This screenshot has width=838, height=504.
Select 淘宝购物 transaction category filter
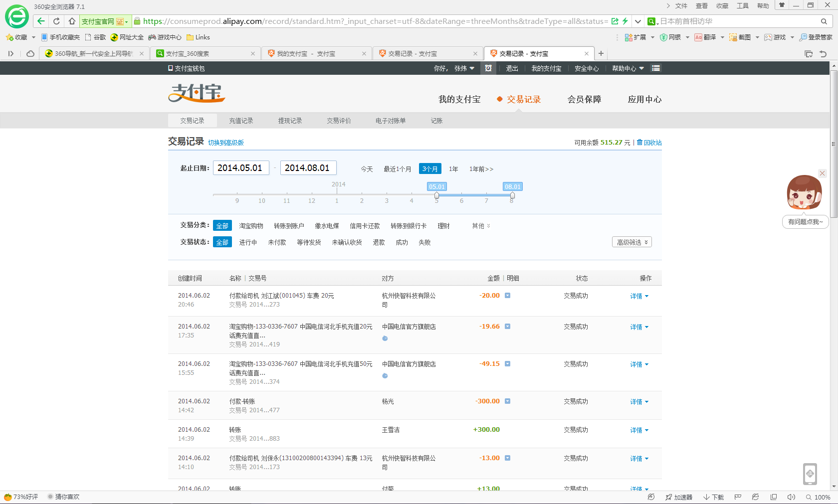click(251, 226)
